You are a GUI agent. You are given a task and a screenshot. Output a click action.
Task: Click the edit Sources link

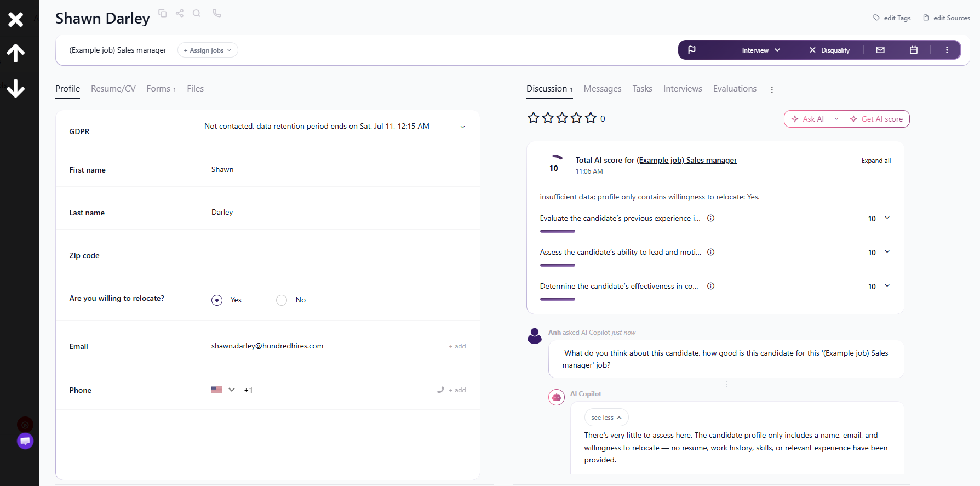(947, 18)
